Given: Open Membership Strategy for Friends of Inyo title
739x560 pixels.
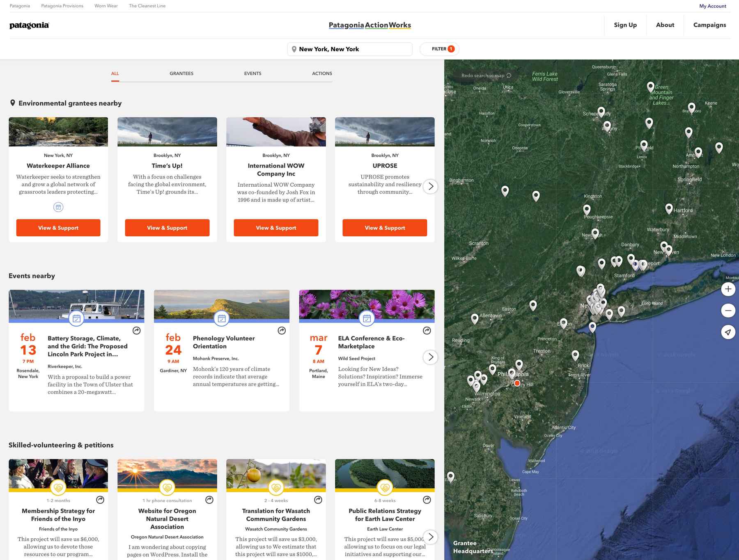Looking at the screenshot, I should click(58, 515).
